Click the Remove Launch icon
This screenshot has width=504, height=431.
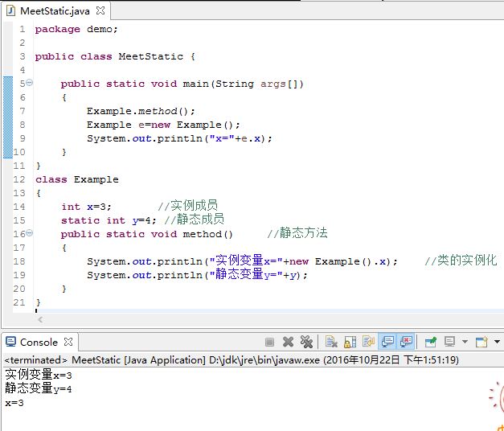point(288,342)
